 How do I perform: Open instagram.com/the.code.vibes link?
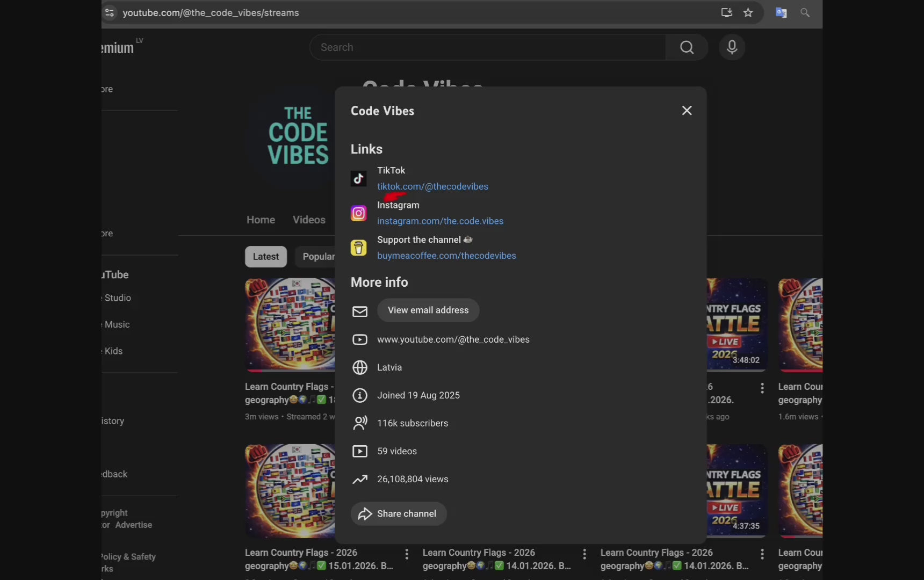pyautogui.click(x=440, y=221)
